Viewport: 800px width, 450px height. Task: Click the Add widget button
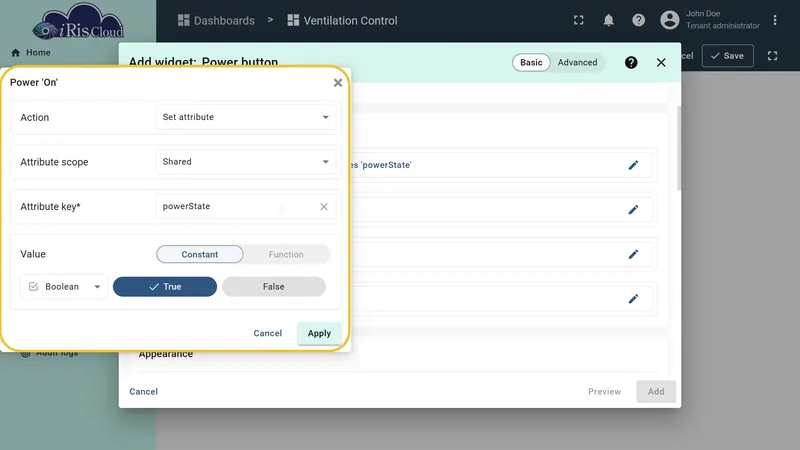click(x=656, y=392)
